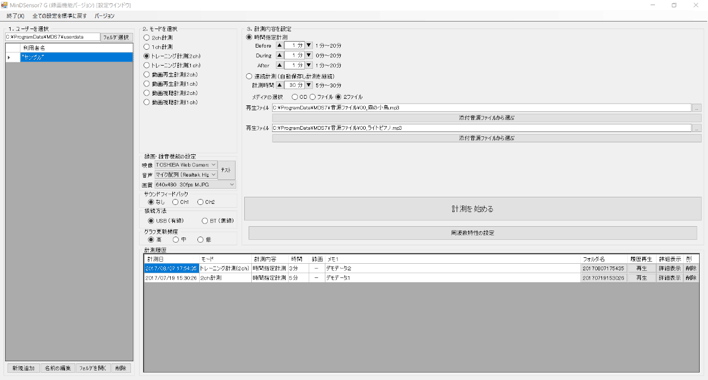
Task: Click 削除 in the デモデータ1 row
Action: point(691,278)
